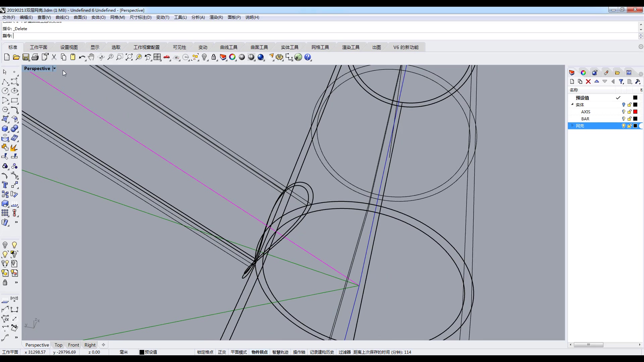
Task: Click the Zoom Extents icon
Action: [x=129, y=57]
